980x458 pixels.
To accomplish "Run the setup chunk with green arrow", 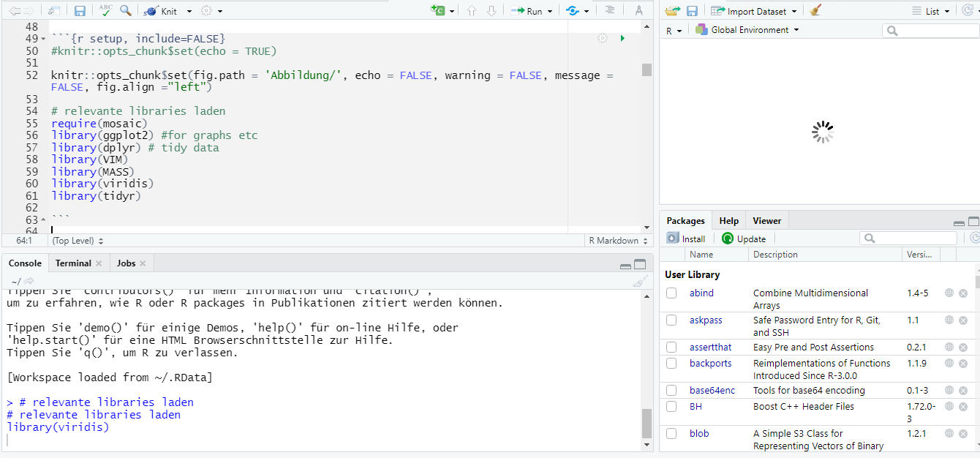I will (622, 38).
